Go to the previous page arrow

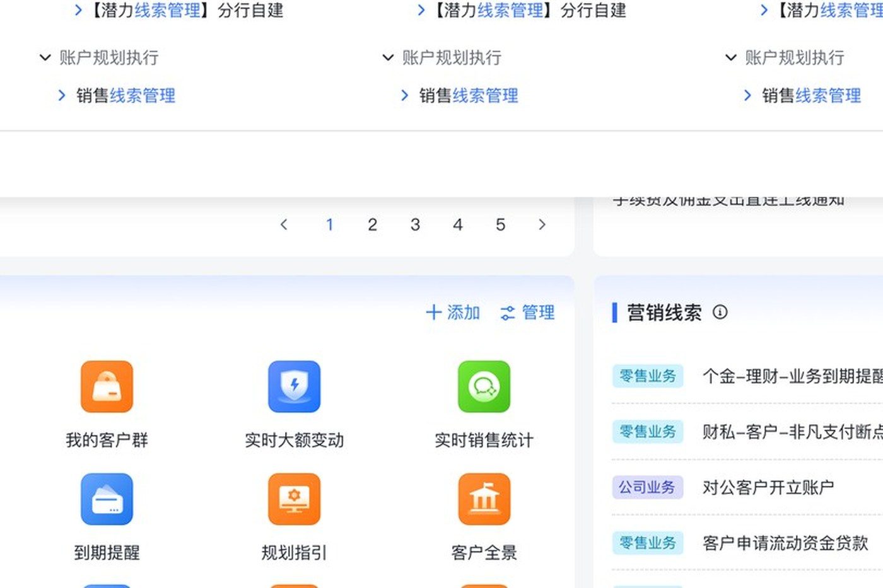(284, 224)
